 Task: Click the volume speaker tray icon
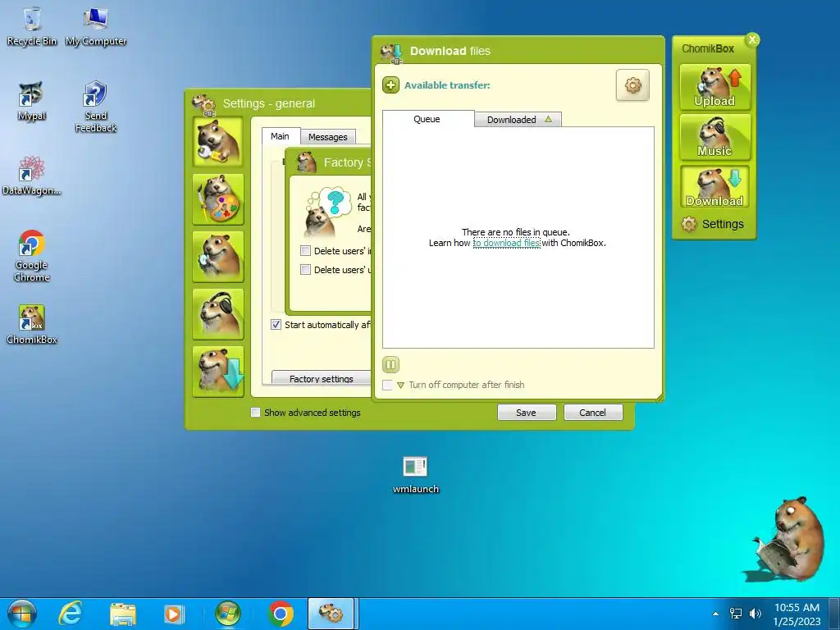pyautogui.click(x=756, y=614)
